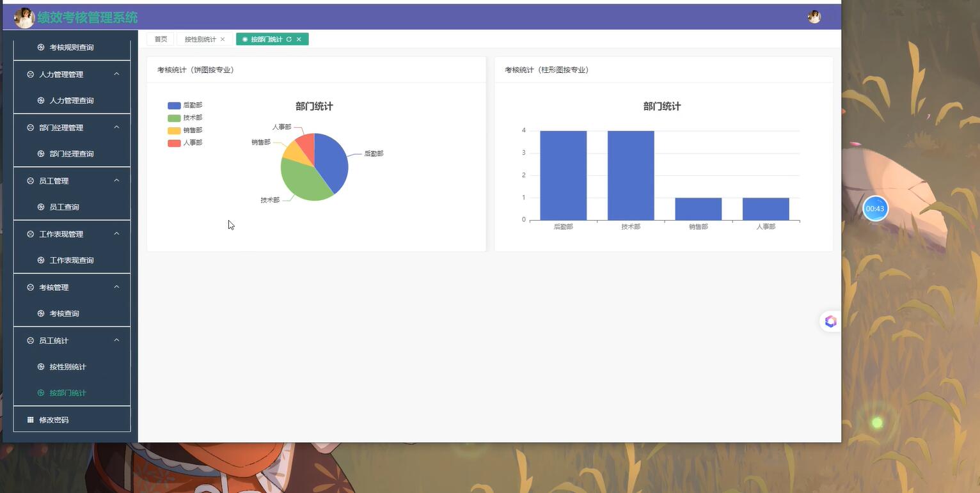
Task: Click the active 按部门统计 sidebar entry
Action: point(68,392)
